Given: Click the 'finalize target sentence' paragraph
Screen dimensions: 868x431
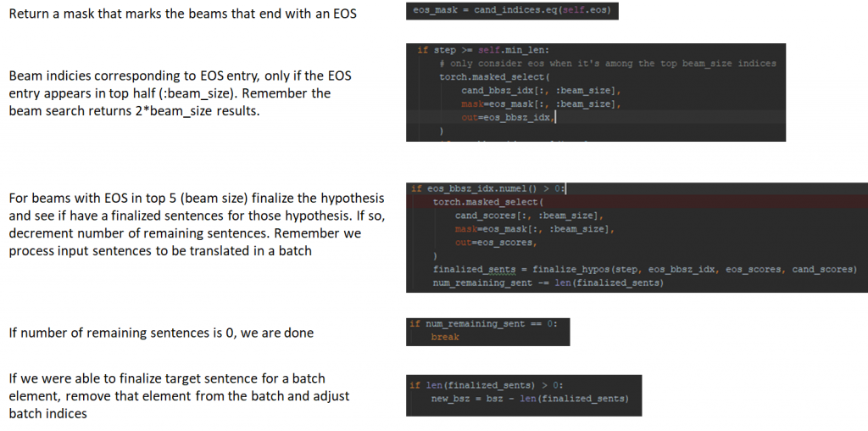Looking at the screenshot, I should (179, 395).
